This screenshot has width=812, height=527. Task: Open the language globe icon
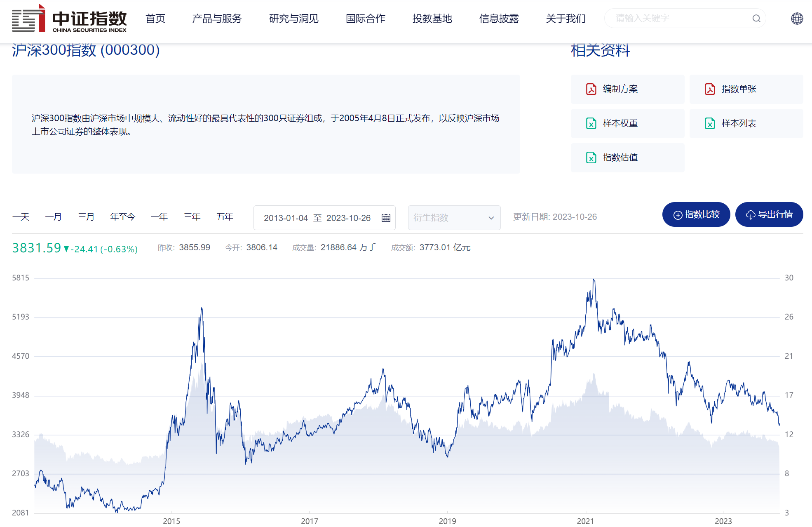point(797,19)
